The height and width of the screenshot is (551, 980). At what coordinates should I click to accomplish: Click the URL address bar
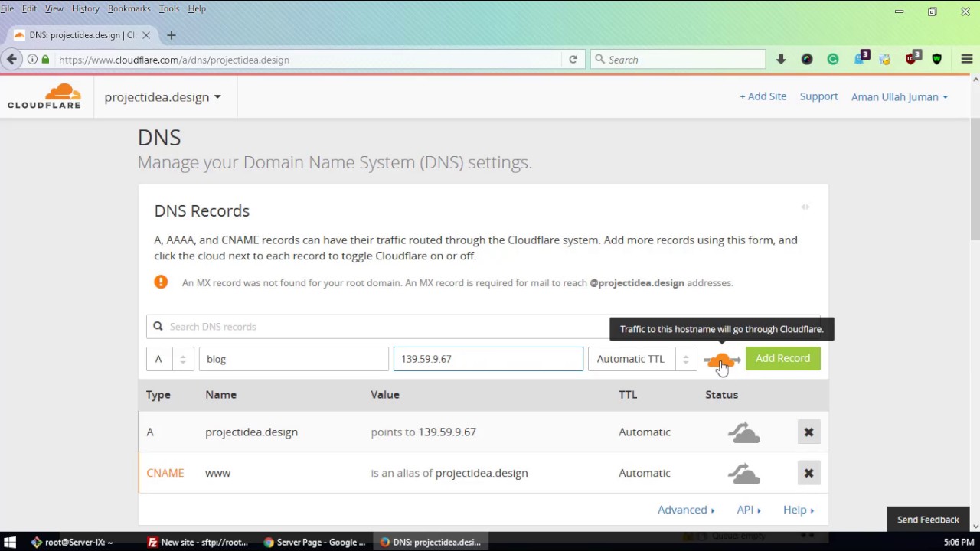pyautogui.click(x=306, y=60)
